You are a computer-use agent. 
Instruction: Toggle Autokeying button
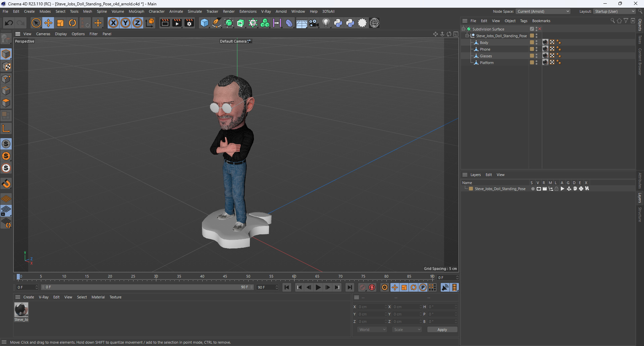pos(372,287)
